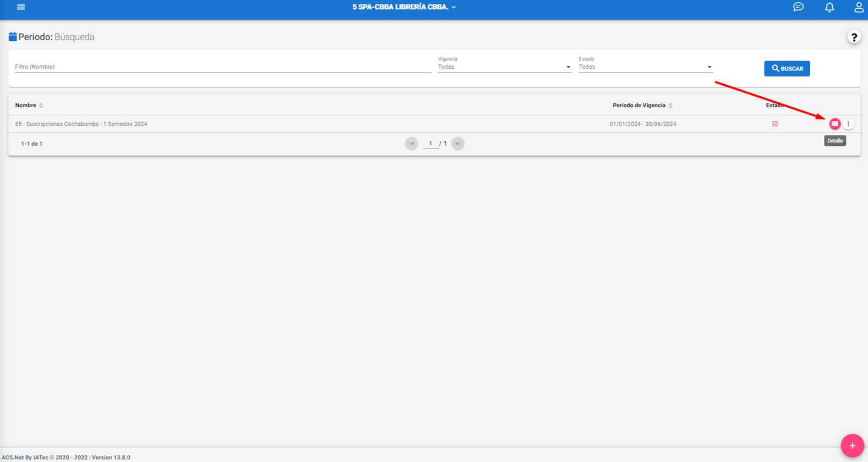Click the BUSCAR button
The height and width of the screenshot is (462, 868).
(787, 68)
